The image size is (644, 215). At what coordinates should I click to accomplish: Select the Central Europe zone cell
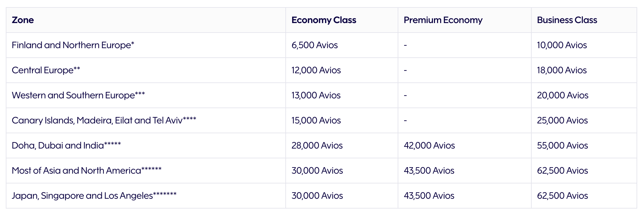[x=46, y=70]
